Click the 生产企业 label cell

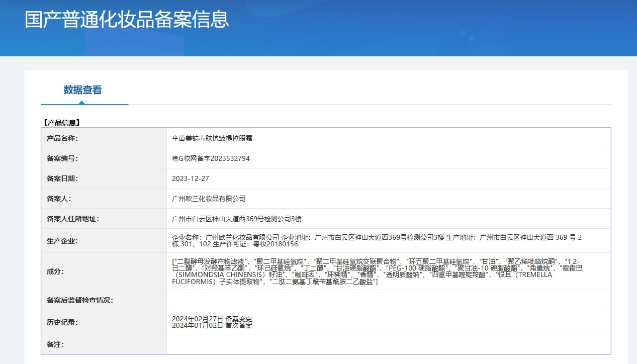104,241
